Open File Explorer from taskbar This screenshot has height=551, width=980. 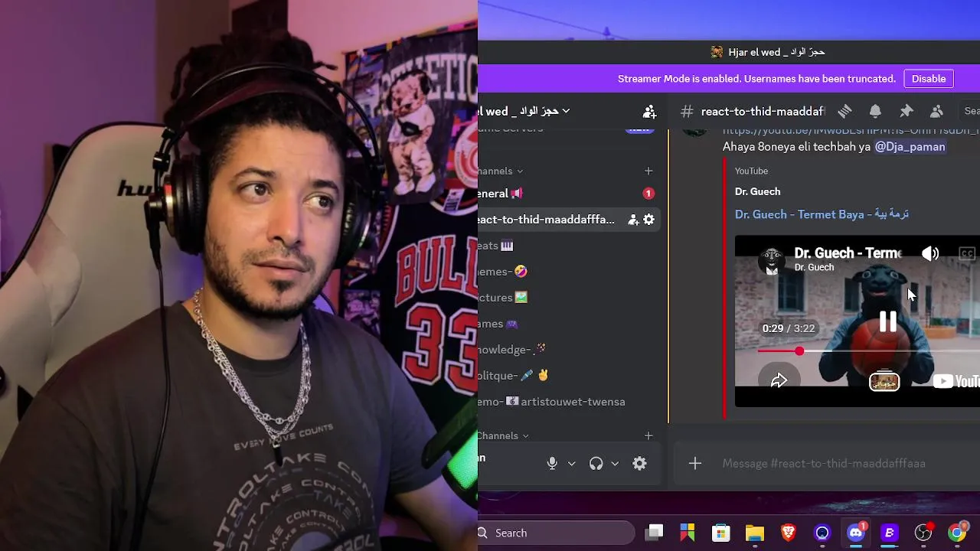click(755, 533)
